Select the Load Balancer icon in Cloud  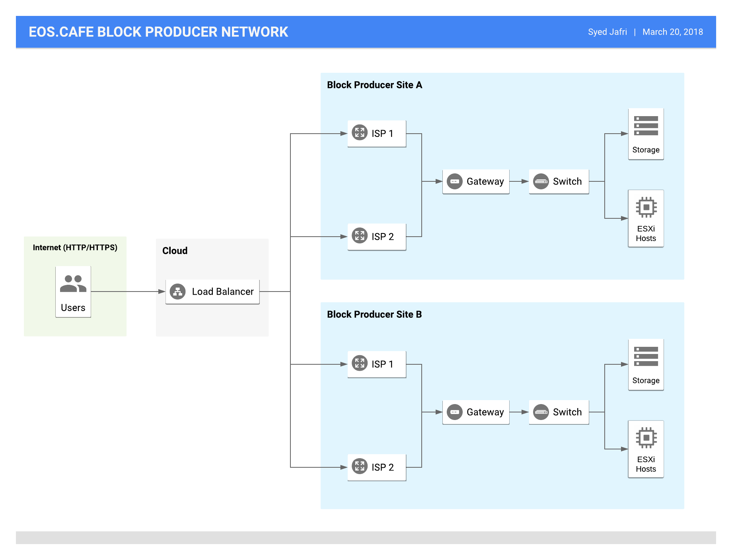pos(178,292)
